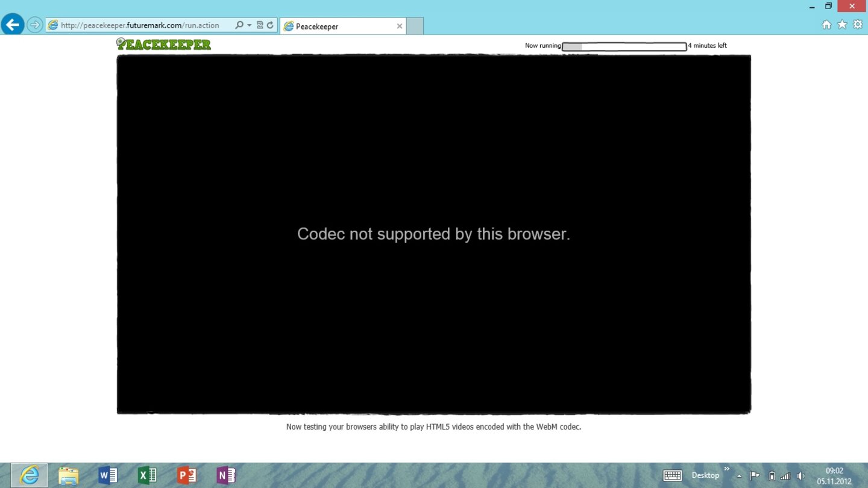This screenshot has width=868, height=488.
Task: Open Favorites star icon
Action: [x=842, y=25]
